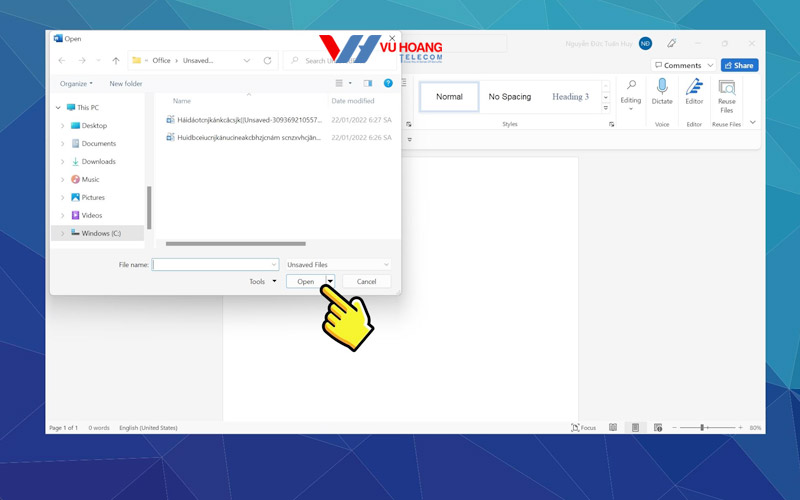Select Windows (C:) in the navigation pane
Screen dimensions: 800x500
click(101, 234)
